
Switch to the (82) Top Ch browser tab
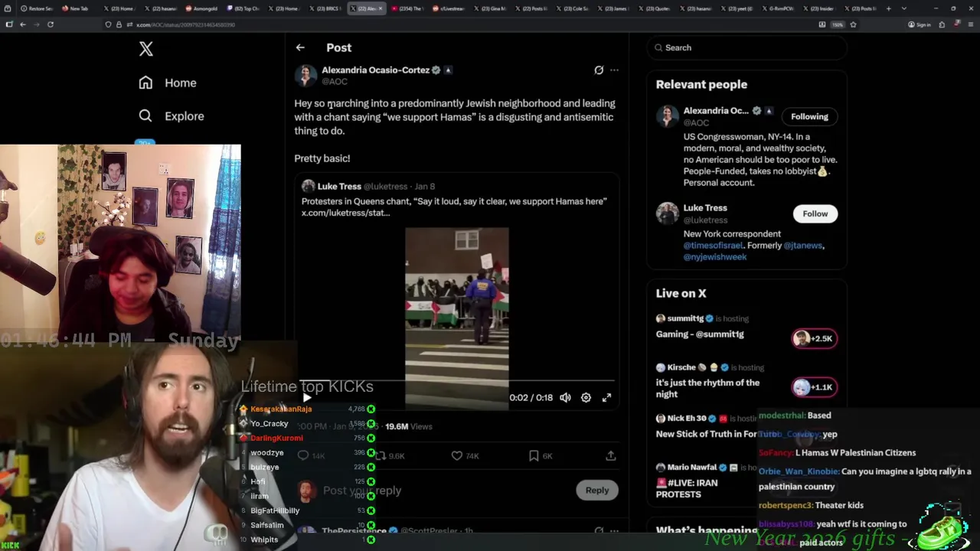[242, 8]
